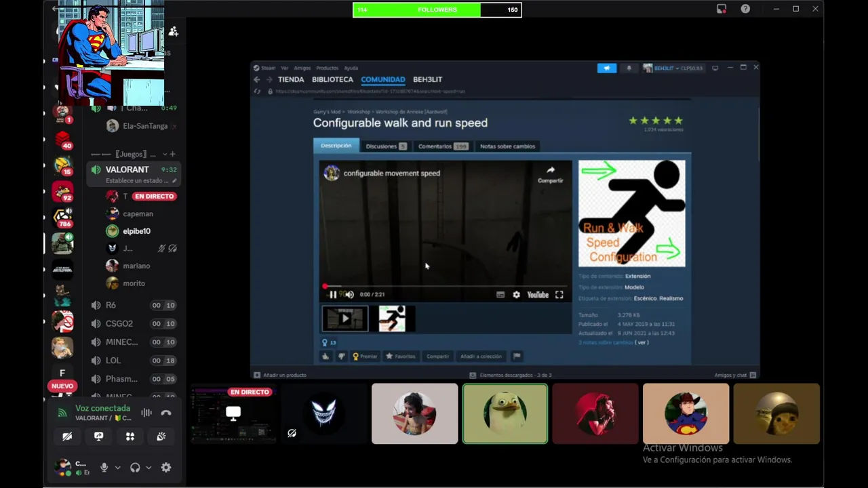Select the running man image thumbnail
The image size is (868, 488).
(392, 319)
